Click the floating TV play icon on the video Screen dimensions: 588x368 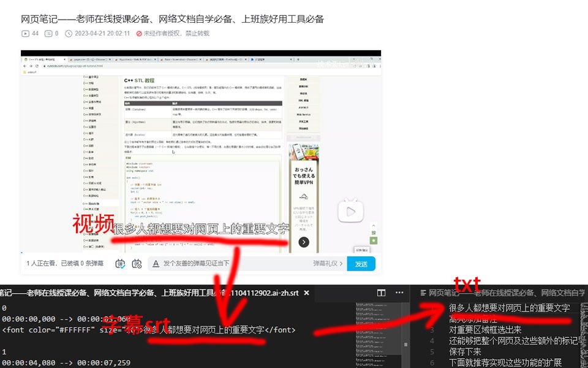[x=351, y=212]
